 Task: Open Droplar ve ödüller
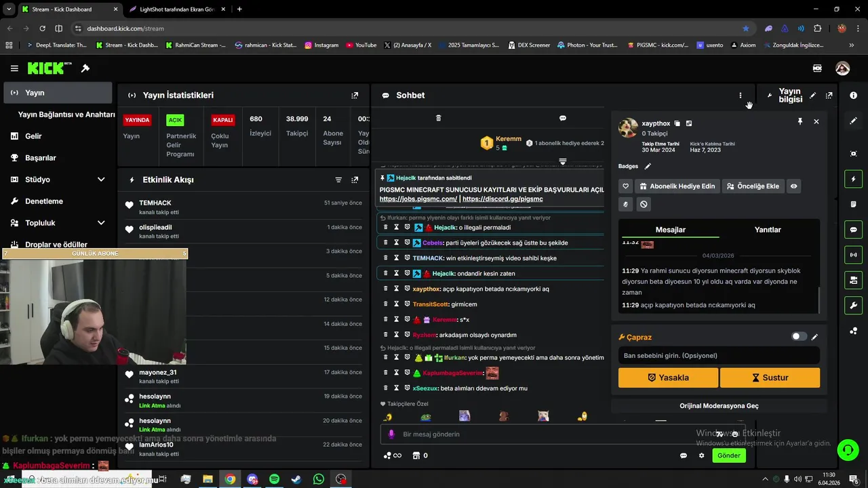click(58, 244)
